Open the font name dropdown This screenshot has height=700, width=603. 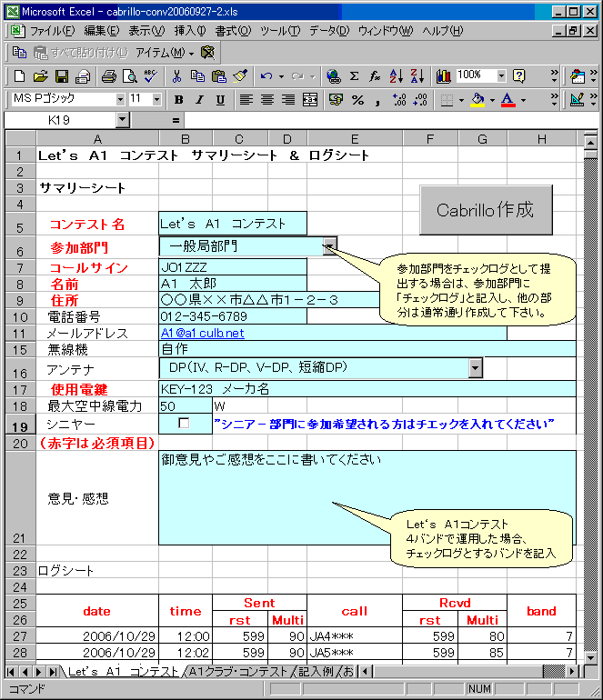coord(120,99)
